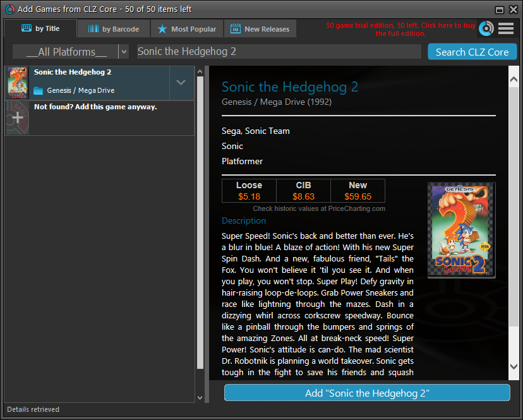Click the barcode icon on by Barcode tab

(x=93, y=29)
